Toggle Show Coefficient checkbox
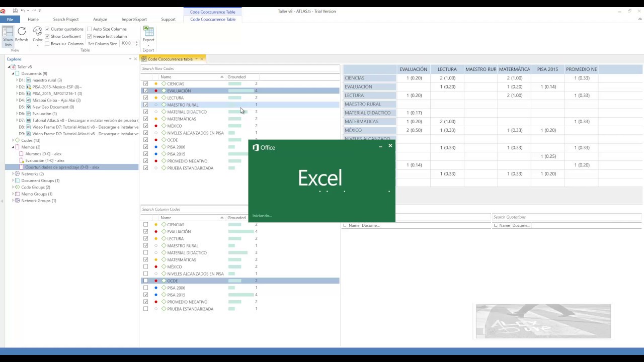Image resolution: width=644 pixels, height=362 pixels. pyautogui.click(x=47, y=36)
